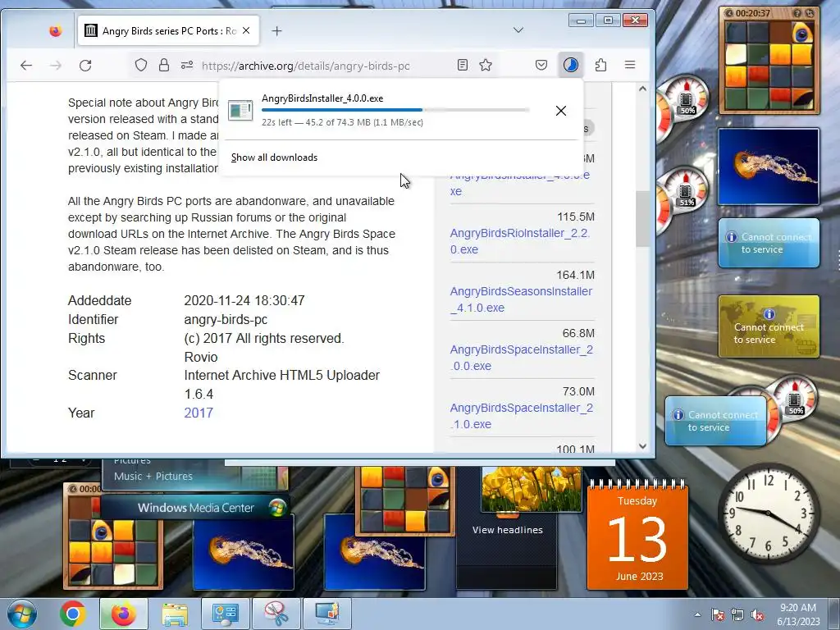
Task: Go back with the Firefox back arrow
Action: 26,66
